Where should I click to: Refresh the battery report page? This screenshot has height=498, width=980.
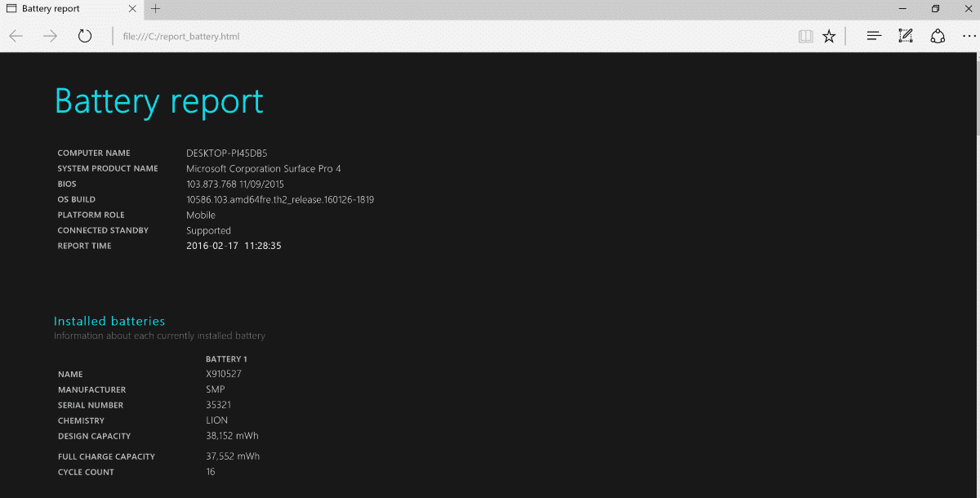point(85,36)
